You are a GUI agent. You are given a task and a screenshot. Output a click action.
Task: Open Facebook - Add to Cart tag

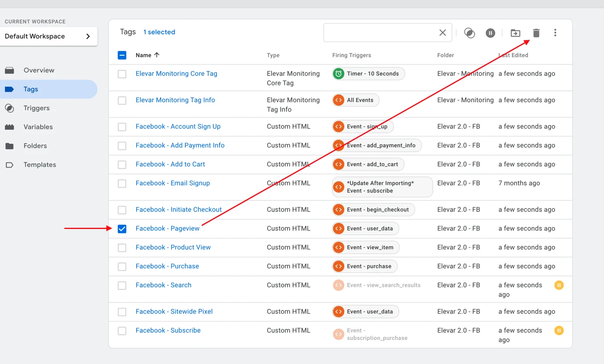(170, 164)
